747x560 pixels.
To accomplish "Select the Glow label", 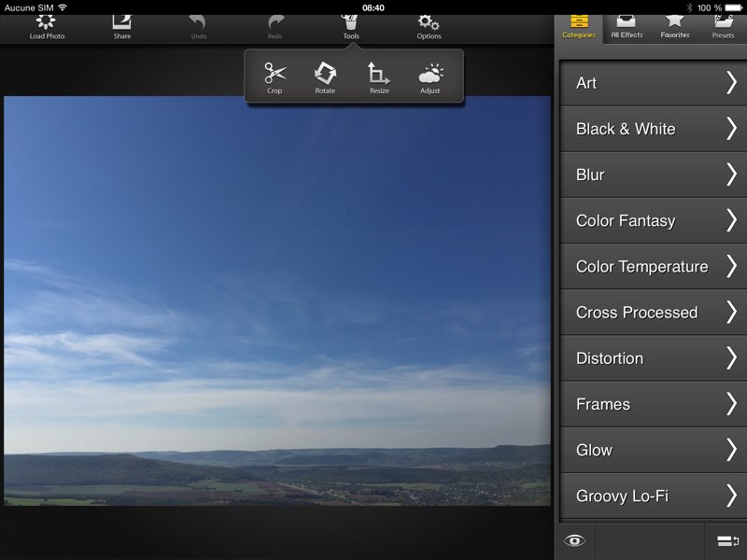I will [x=594, y=450].
